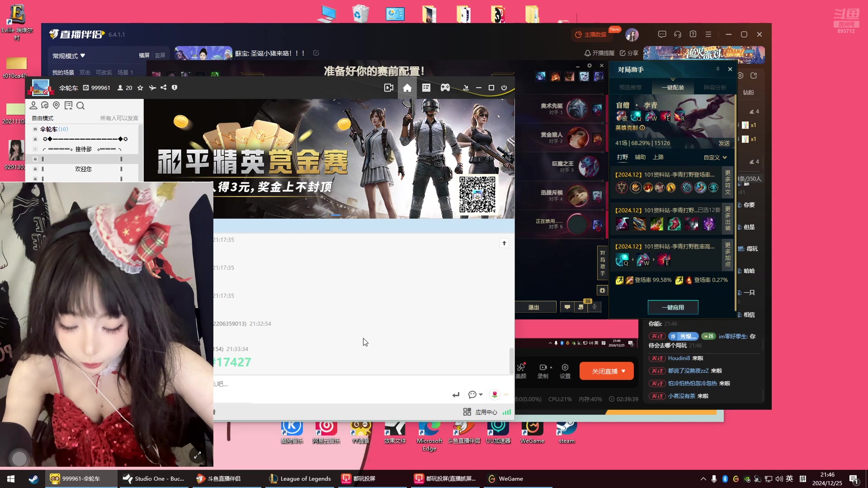Screen dimensions: 868x488
Task: Click the send-line arrow icon in the chat input
Action: point(456,394)
